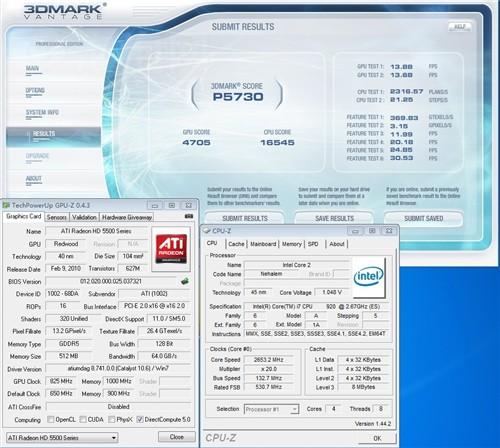Click the Level 3 8 MBytes value
The width and height of the screenshot is (500, 448).
[x=363, y=387]
